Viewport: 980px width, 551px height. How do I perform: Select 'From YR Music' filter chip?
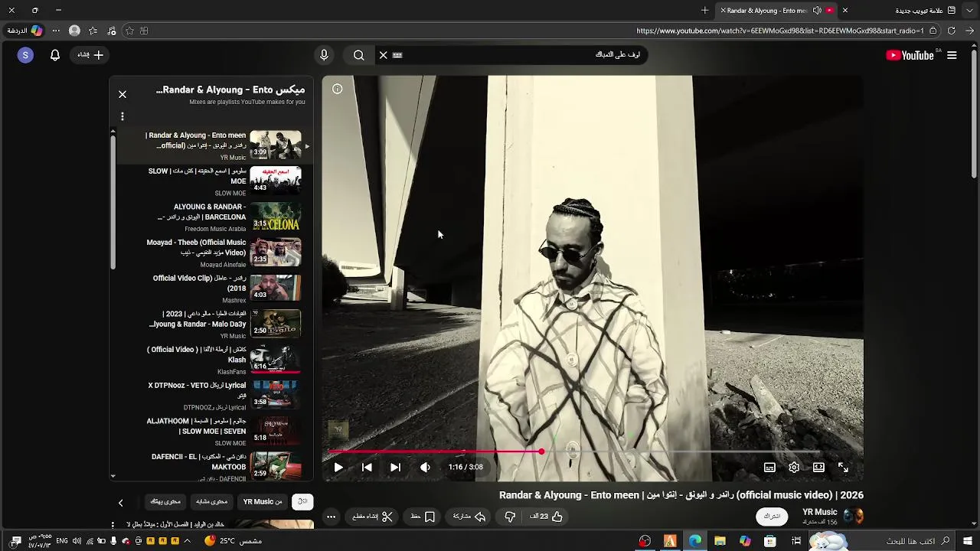(263, 502)
